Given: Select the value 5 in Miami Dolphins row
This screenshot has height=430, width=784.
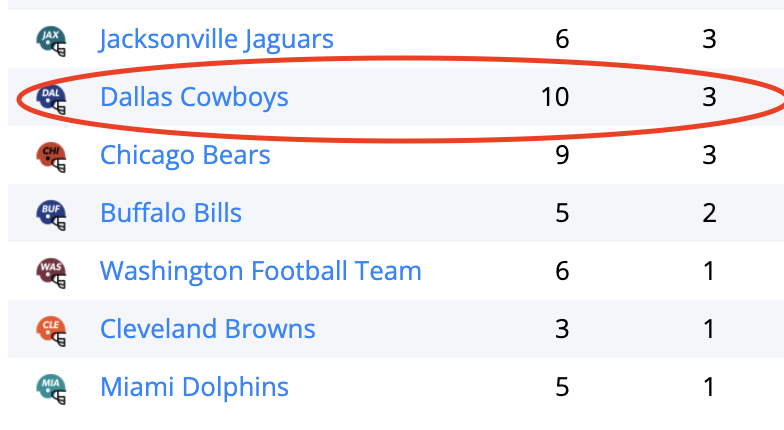Looking at the screenshot, I should pyautogui.click(x=561, y=387).
